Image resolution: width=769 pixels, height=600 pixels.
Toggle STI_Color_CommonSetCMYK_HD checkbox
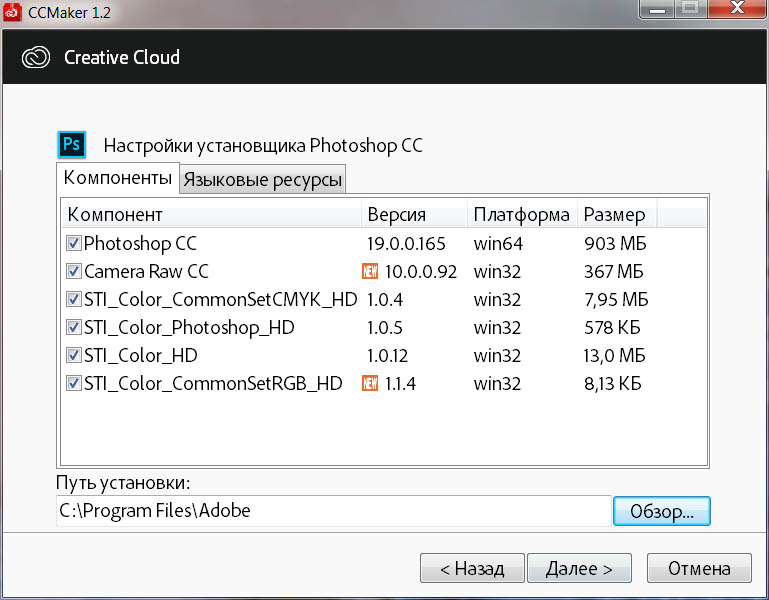pos(74,299)
